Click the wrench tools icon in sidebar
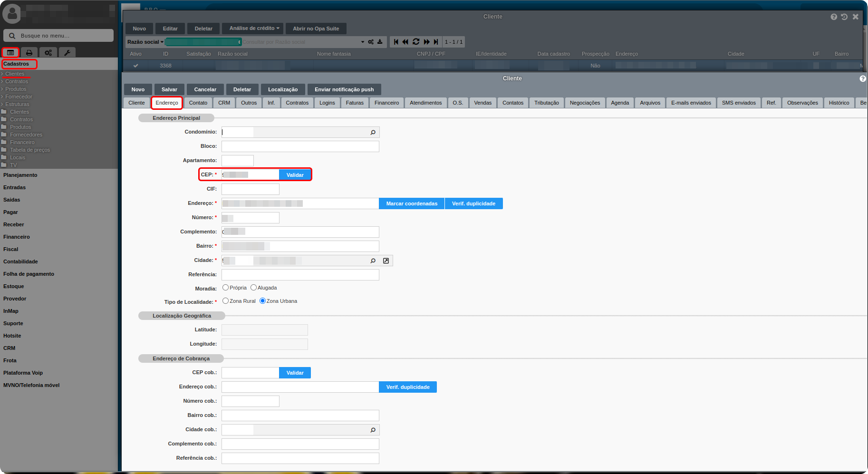The width and height of the screenshot is (868, 474). [x=67, y=53]
